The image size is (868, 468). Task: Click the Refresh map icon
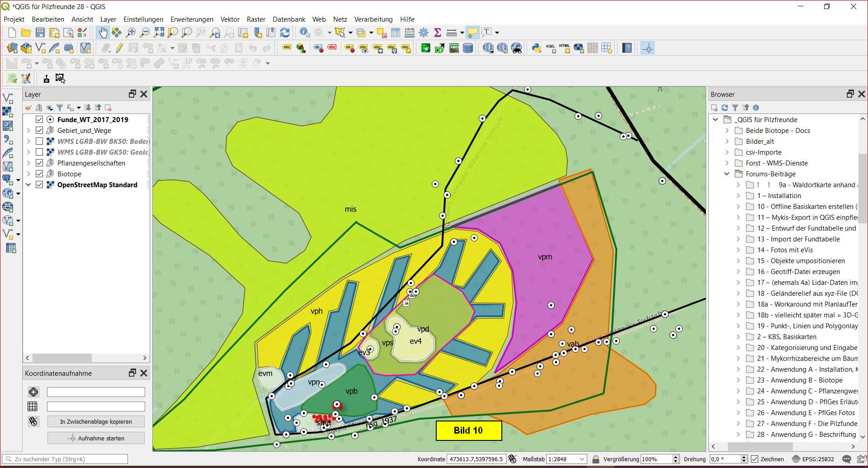coord(285,33)
